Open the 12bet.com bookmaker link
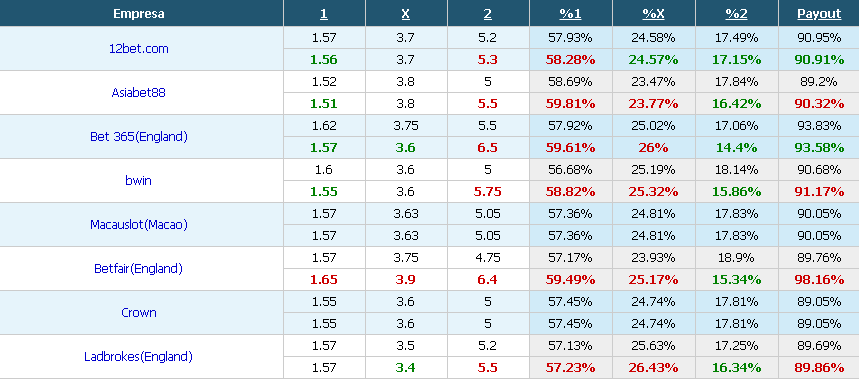 (x=139, y=49)
